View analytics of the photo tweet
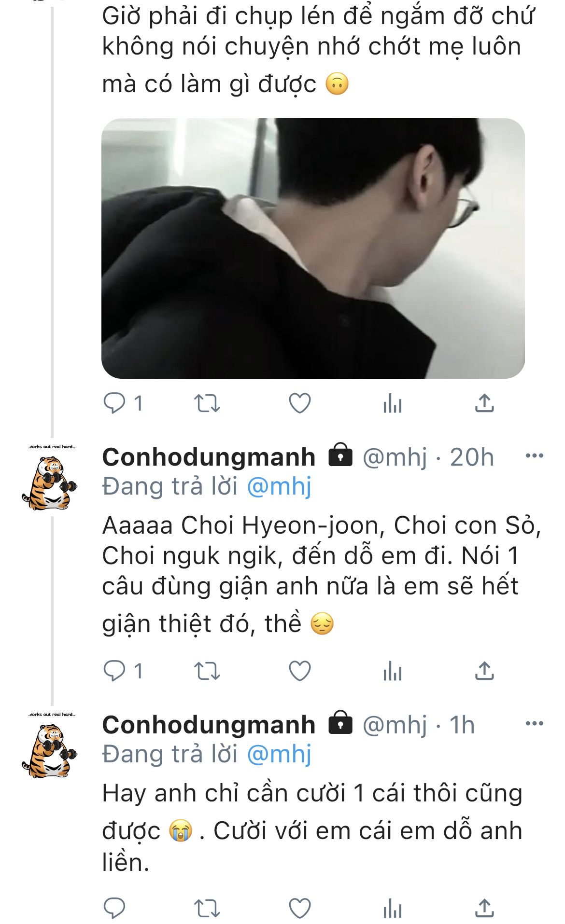Image resolution: width=565 pixels, height=924 pixels. [392, 403]
